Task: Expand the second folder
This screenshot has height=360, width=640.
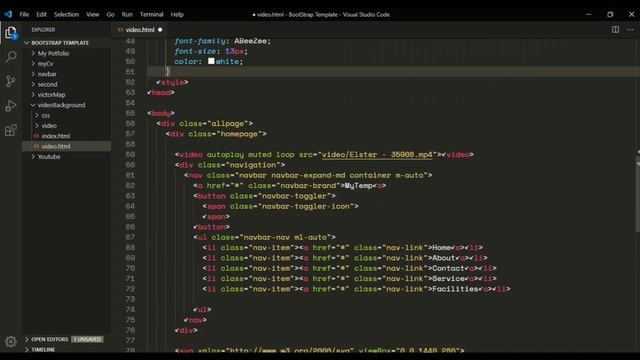Action: click(47, 84)
